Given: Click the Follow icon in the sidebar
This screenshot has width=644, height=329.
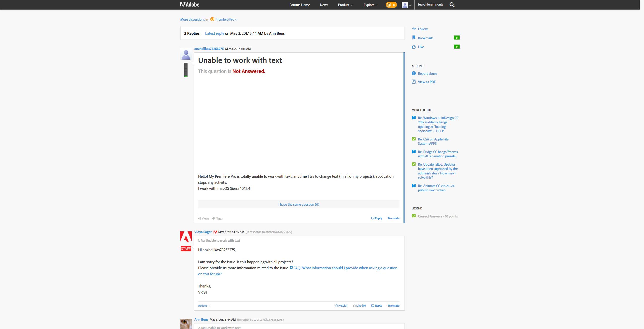Looking at the screenshot, I should (414, 29).
